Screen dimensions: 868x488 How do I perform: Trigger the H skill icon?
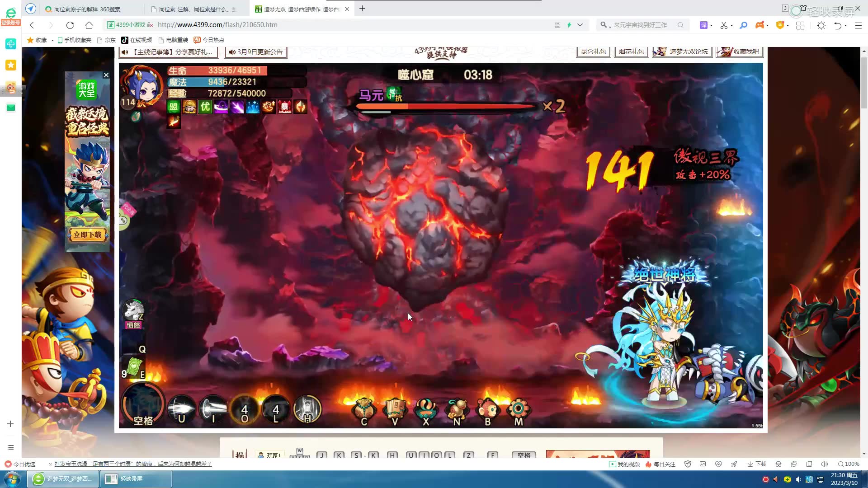pyautogui.click(x=307, y=409)
